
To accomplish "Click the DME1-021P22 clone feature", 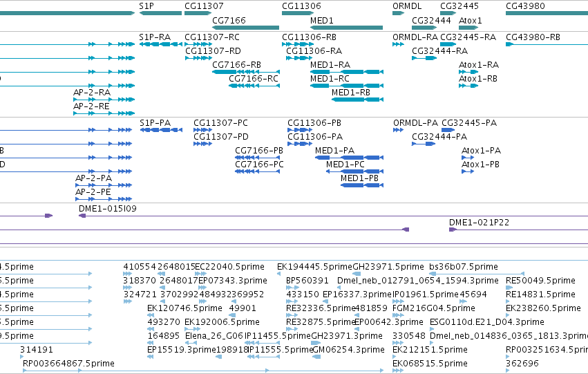I will click(x=519, y=230).
